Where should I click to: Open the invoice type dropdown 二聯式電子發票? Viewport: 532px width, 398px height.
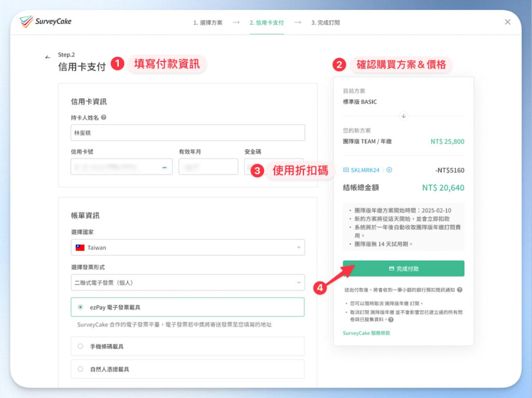pos(188,282)
